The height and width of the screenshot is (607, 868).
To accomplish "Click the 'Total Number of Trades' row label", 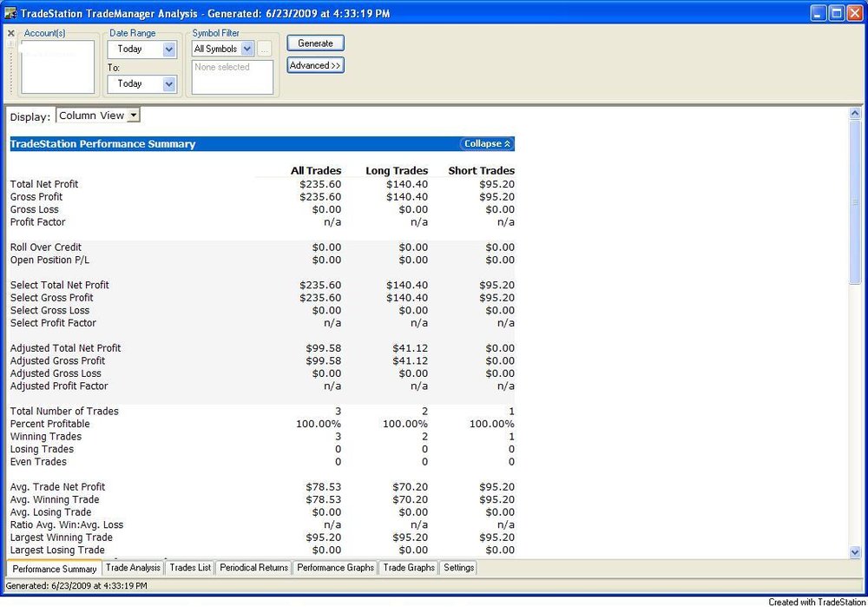I will (x=64, y=412).
